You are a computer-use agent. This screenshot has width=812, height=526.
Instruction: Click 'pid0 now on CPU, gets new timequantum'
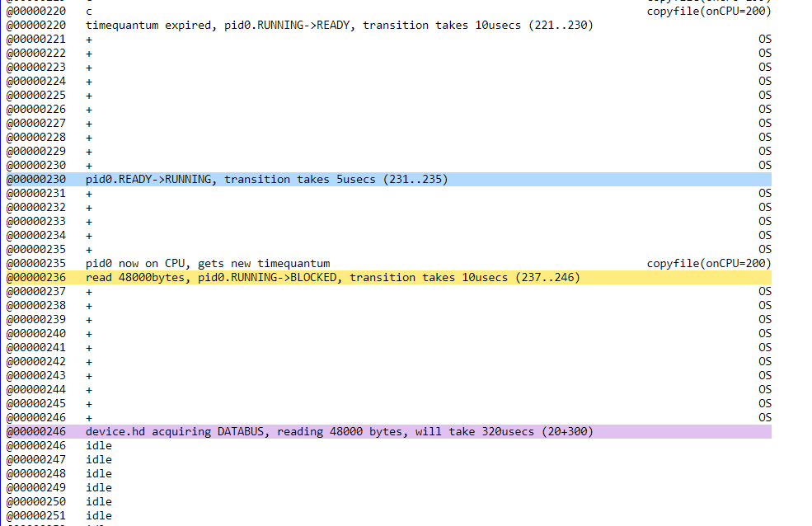208,263
